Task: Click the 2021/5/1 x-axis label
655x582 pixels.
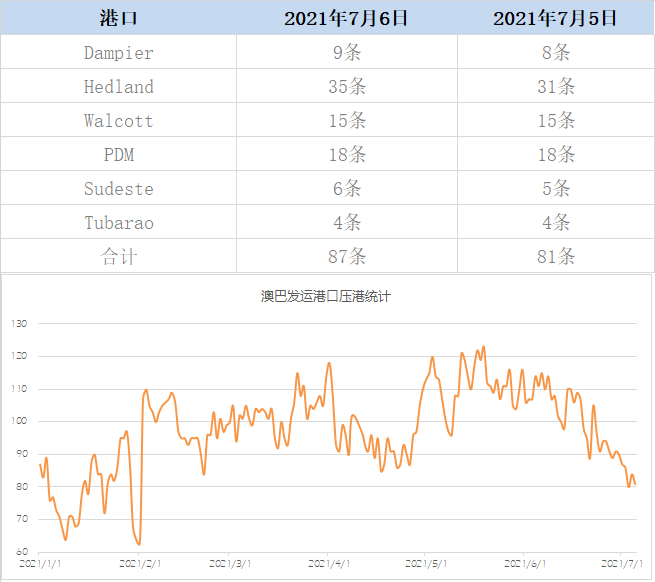Action: pyautogui.click(x=426, y=564)
